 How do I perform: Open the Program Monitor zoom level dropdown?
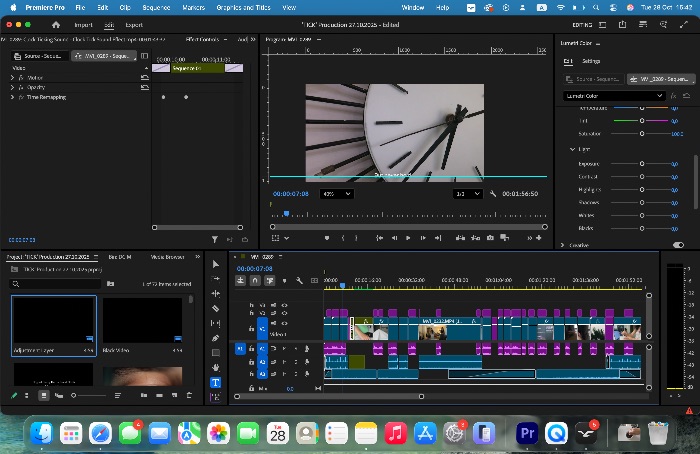337,194
